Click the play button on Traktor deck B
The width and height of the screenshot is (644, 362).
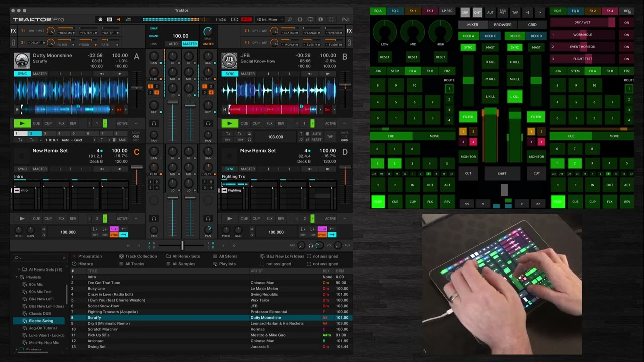tap(230, 123)
